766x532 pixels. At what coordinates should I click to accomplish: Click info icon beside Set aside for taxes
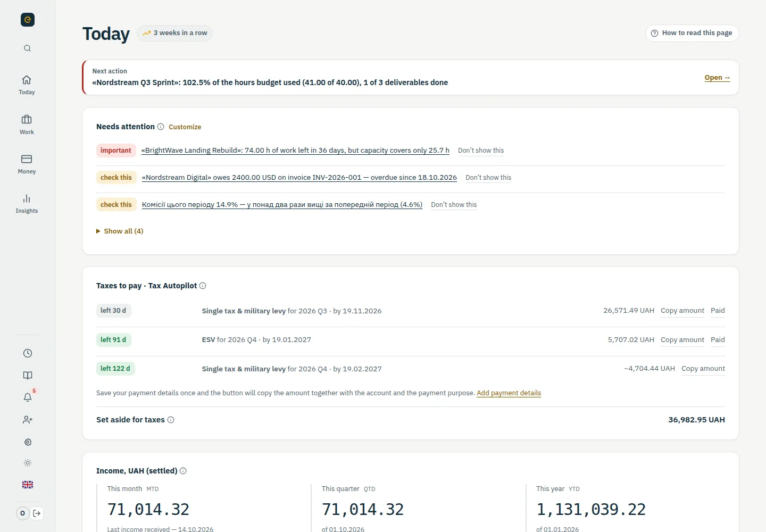(x=171, y=420)
